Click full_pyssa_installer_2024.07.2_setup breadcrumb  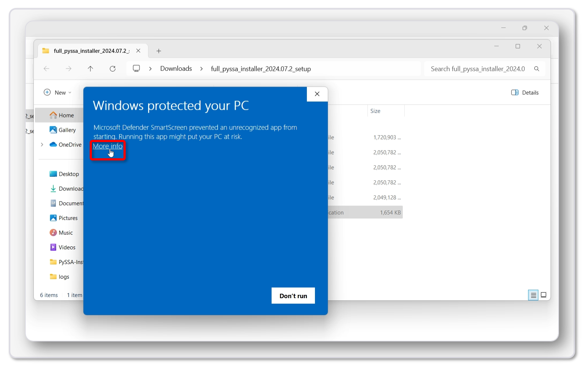click(x=261, y=69)
